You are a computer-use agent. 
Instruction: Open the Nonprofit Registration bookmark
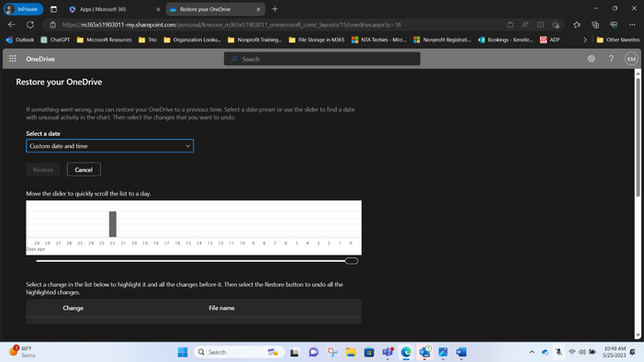(442, 40)
